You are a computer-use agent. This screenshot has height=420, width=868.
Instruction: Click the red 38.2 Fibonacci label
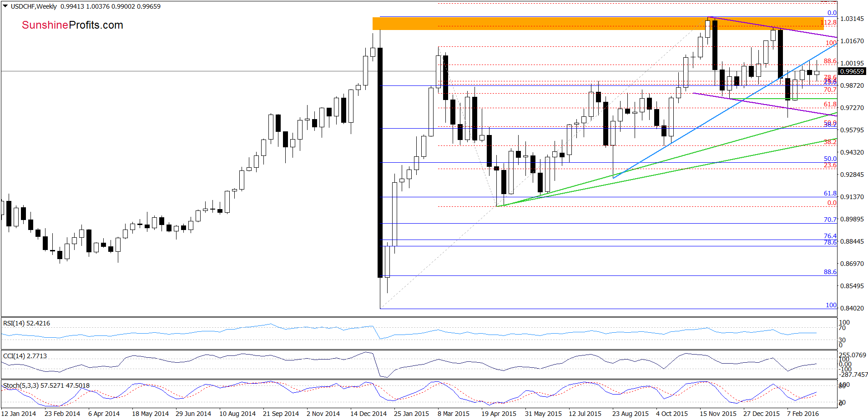pos(830,142)
